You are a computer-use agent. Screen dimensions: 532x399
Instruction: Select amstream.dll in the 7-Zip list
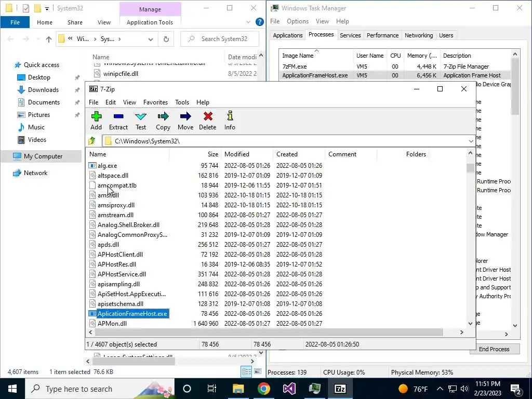click(115, 215)
